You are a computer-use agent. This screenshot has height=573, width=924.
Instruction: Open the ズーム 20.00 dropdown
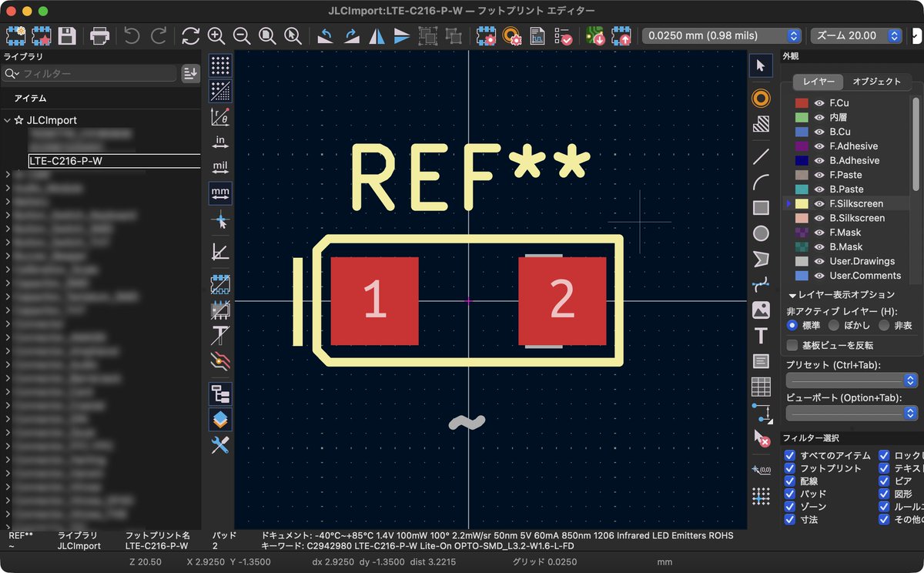tap(856, 35)
